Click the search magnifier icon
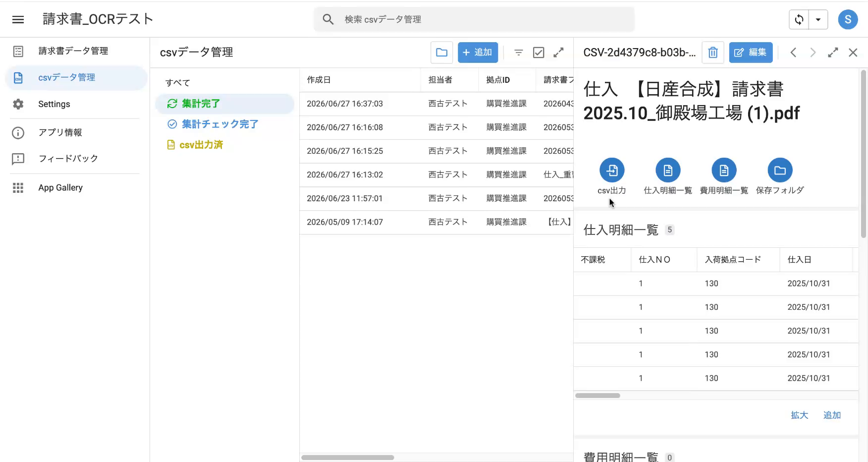The width and height of the screenshot is (868, 462). 328,19
